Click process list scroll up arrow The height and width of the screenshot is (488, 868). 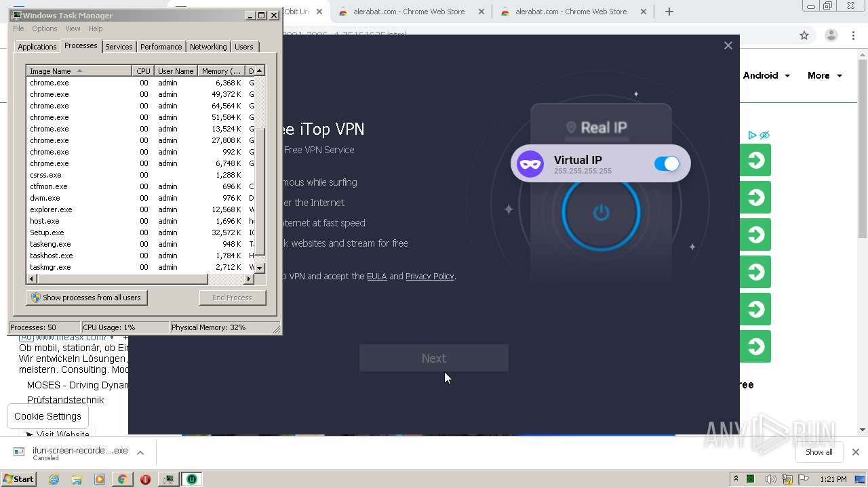(x=259, y=71)
